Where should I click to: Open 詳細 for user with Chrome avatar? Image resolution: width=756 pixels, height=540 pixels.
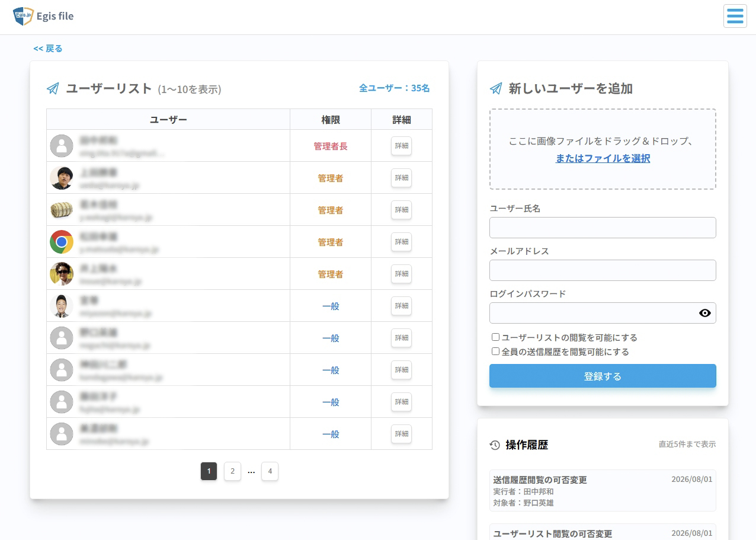pos(401,242)
